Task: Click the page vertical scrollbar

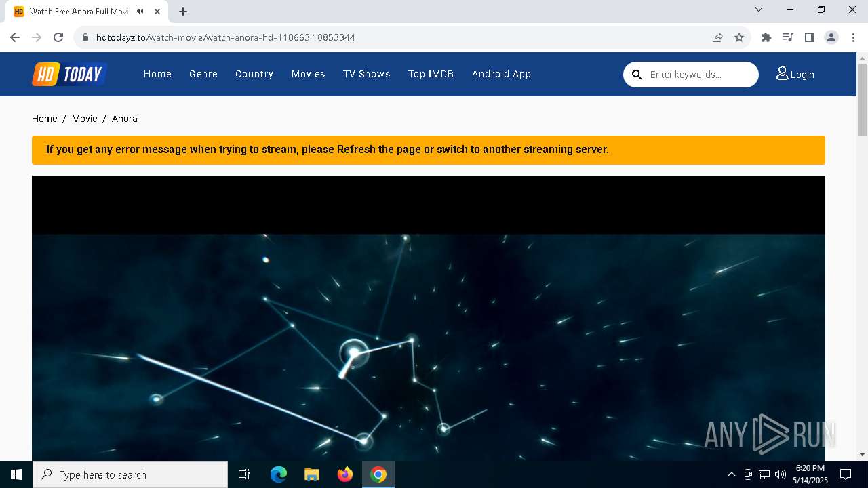Action: [863, 100]
